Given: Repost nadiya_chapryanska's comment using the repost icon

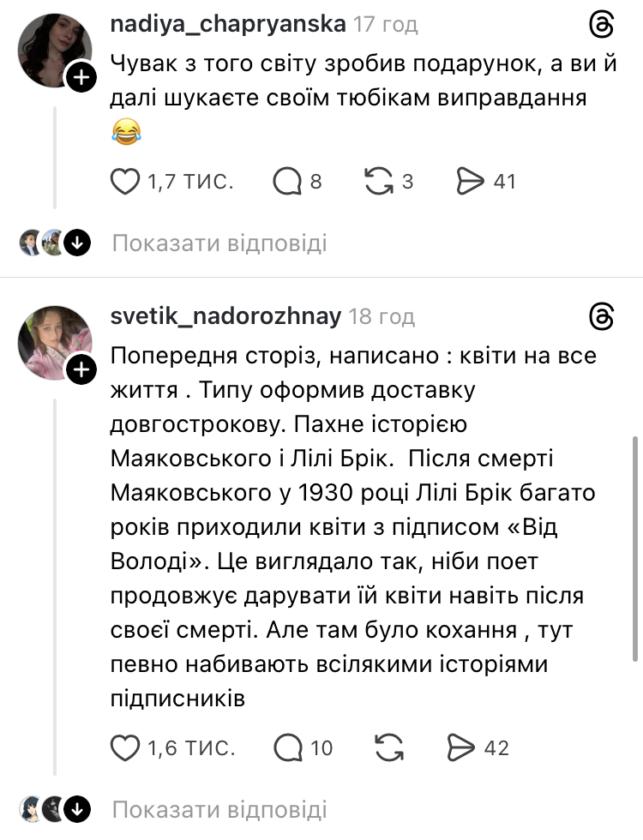Looking at the screenshot, I should coord(380,181).
